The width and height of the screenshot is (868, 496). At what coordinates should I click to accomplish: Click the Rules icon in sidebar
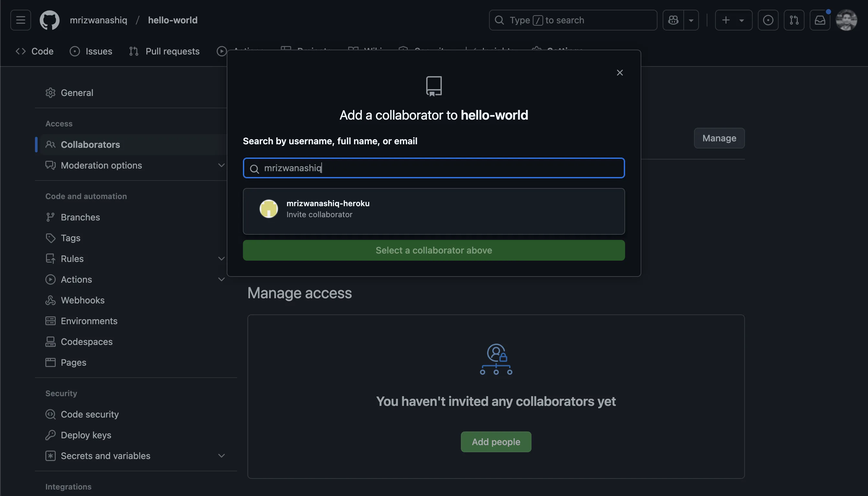point(50,259)
